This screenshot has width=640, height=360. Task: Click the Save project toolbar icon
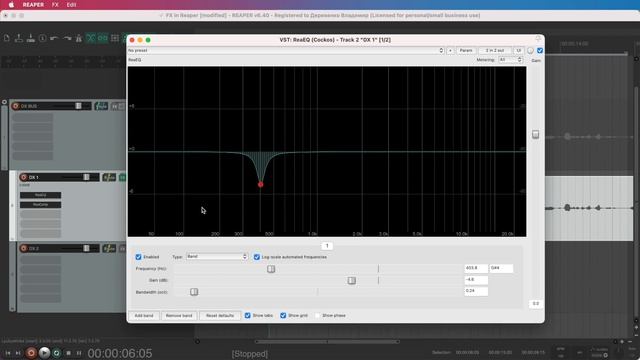coord(31,38)
